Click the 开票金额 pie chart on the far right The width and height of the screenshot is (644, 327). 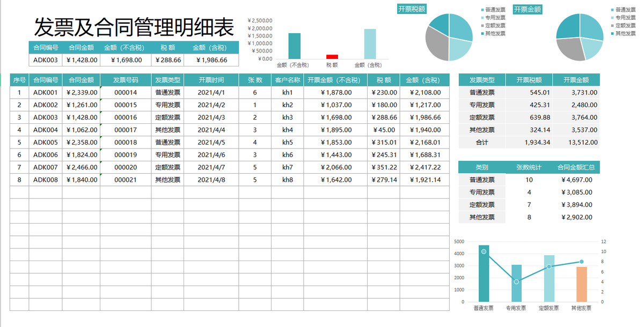click(x=580, y=36)
